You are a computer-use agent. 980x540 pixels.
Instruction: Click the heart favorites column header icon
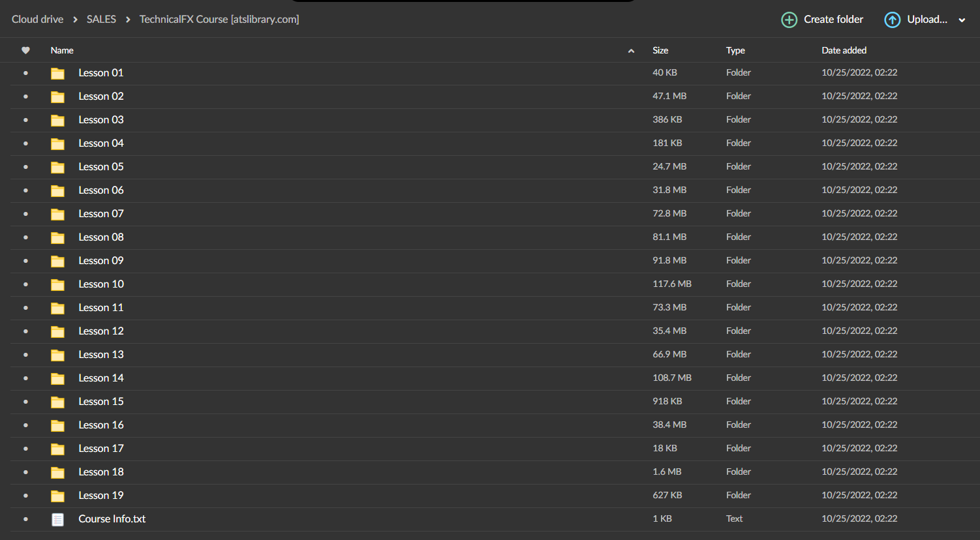[25, 50]
